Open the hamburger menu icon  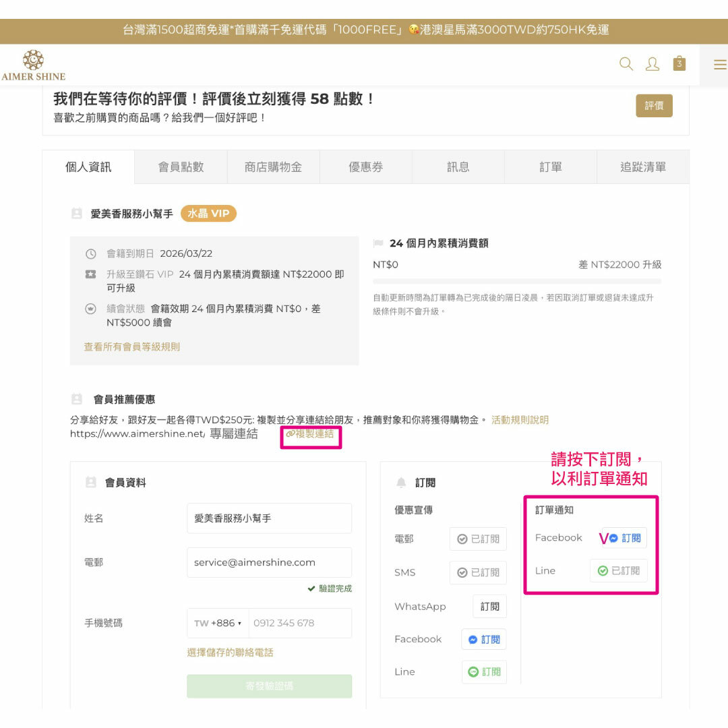pyautogui.click(x=719, y=65)
